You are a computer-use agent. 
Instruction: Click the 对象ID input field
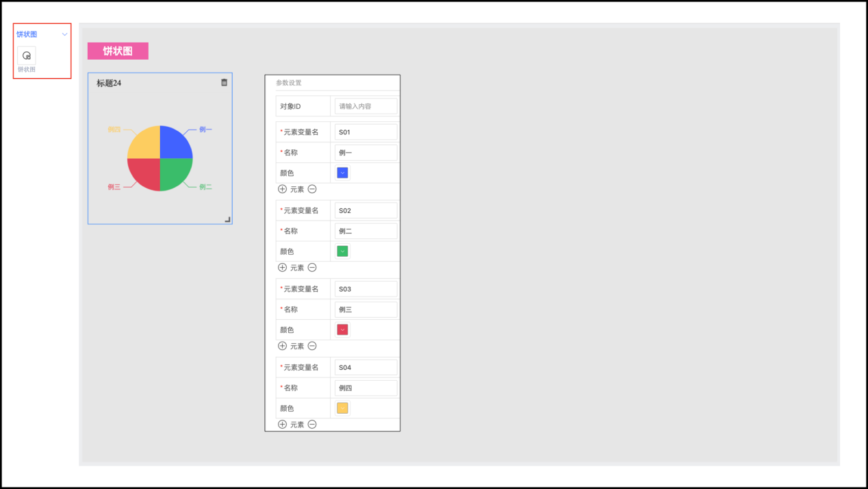click(366, 106)
